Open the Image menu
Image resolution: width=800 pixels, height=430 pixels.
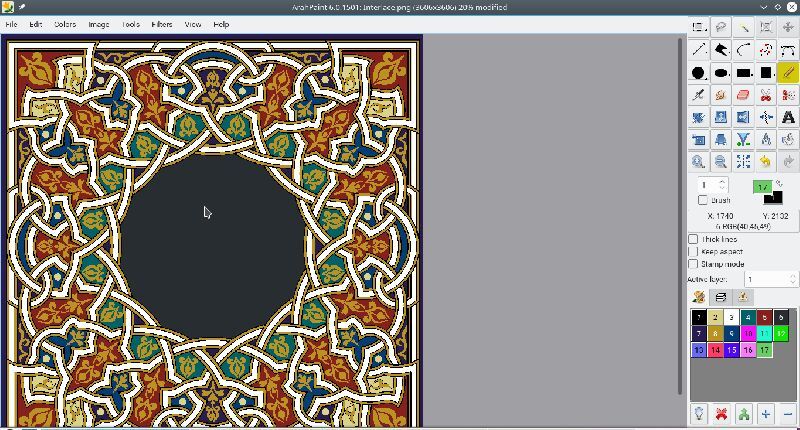(98, 24)
